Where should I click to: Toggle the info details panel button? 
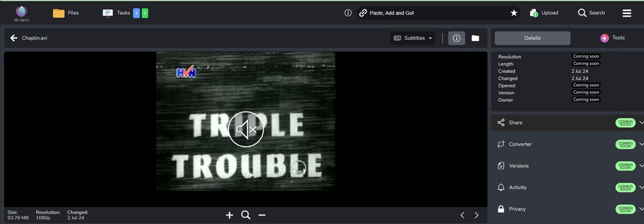[x=456, y=38]
